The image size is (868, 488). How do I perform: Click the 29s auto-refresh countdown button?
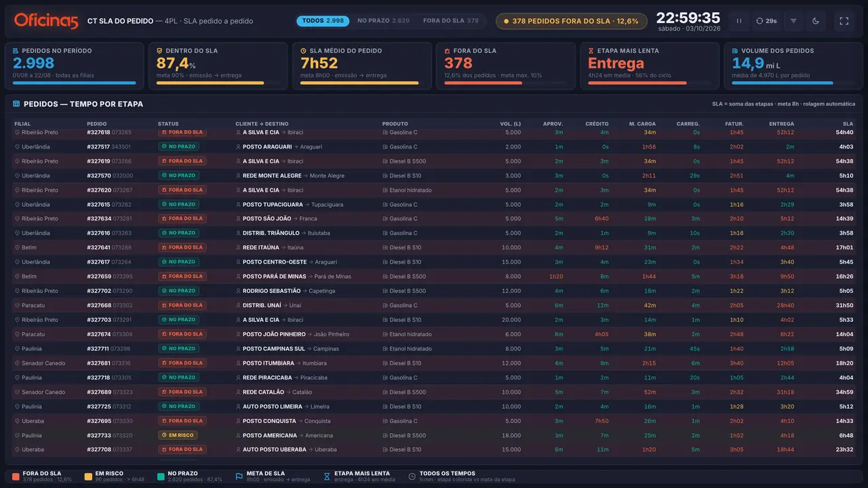point(766,21)
